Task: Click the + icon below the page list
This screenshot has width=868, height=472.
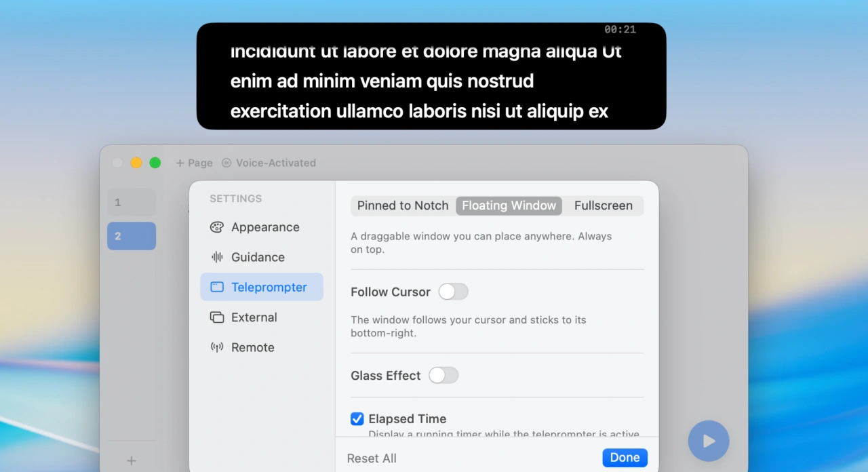Action: point(132,460)
